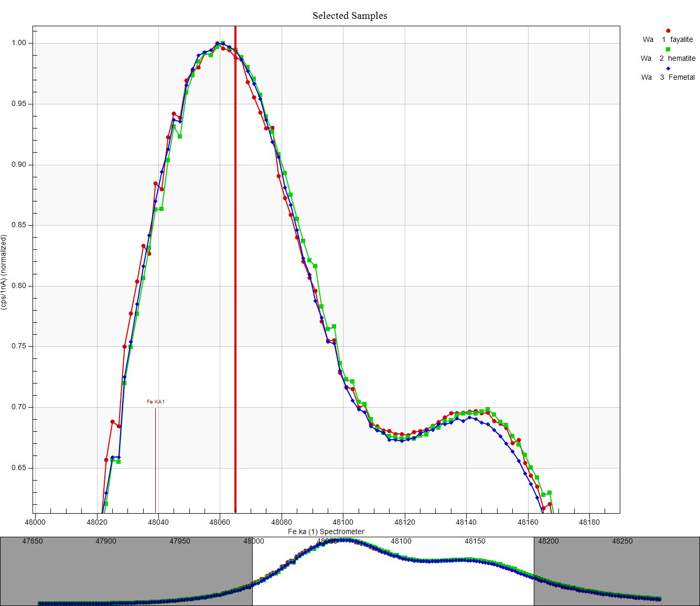Click the red circle fayalite legend marker
This screenshot has width=700, height=606.
pos(668,31)
